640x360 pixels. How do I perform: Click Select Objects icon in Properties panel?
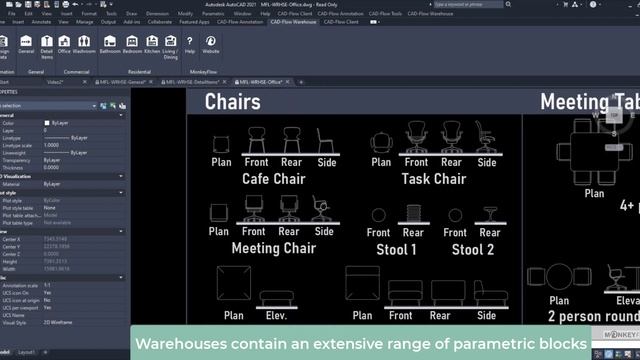click(x=113, y=106)
